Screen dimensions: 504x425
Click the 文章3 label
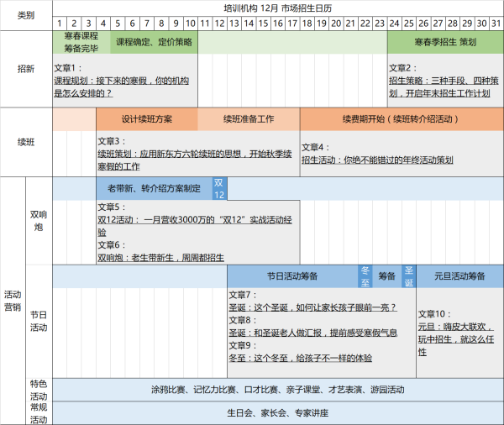tap(112, 141)
